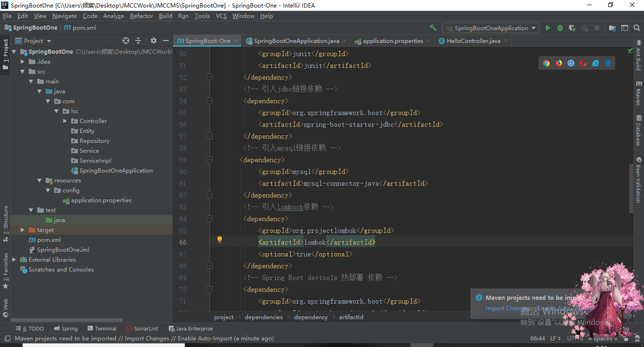Open the 4 spaces indent selector
The height and width of the screenshot is (347, 644).
pyautogui.click(x=603, y=339)
